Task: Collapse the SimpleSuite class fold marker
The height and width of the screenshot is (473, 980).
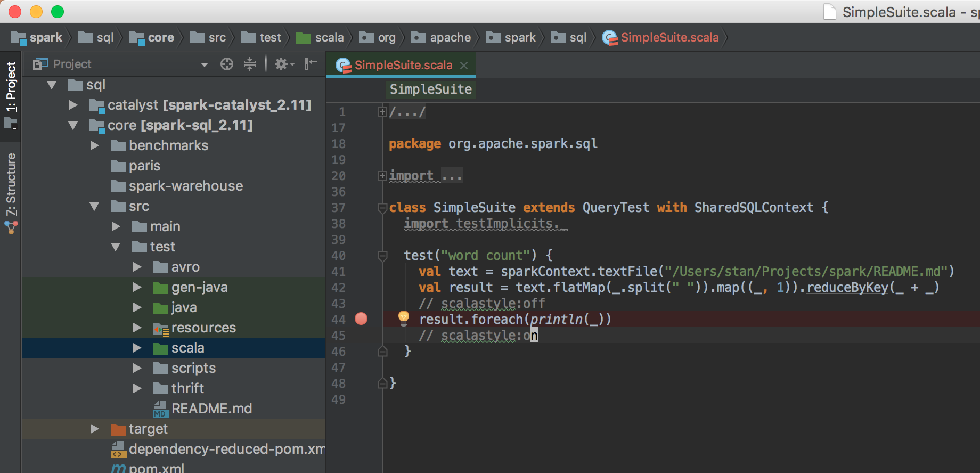Action: 382,208
